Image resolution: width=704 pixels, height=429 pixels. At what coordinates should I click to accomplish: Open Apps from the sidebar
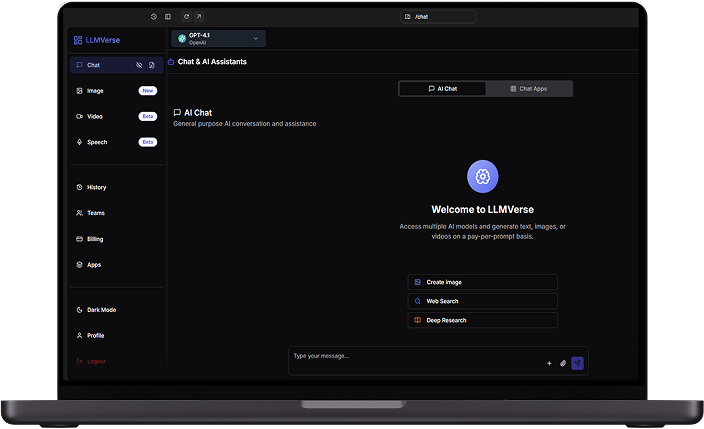[116, 265]
